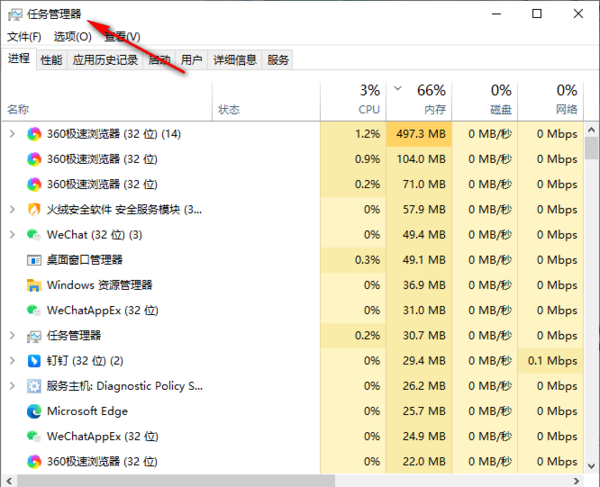Screen dimensions: 600x487
Task: Expand the 360极速浏览器 (14) process group
Action: pyautogui.click(x=12, y=134)
